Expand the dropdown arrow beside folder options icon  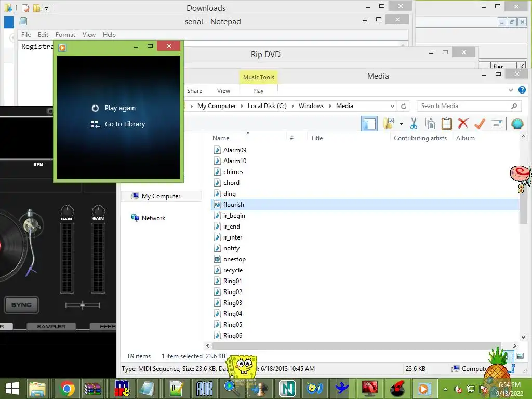[401, 124]
